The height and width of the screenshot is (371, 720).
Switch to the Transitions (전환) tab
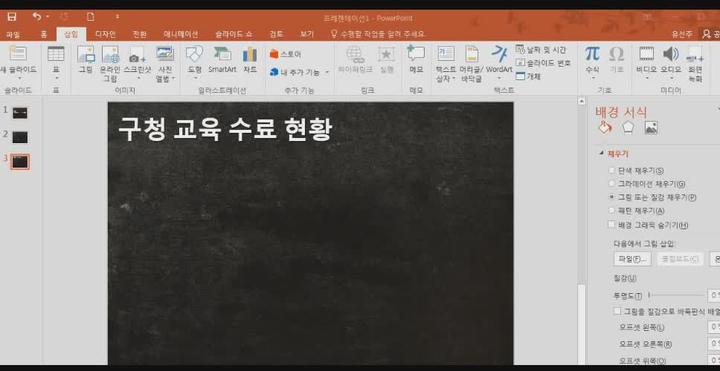click(x=140, y=34)
